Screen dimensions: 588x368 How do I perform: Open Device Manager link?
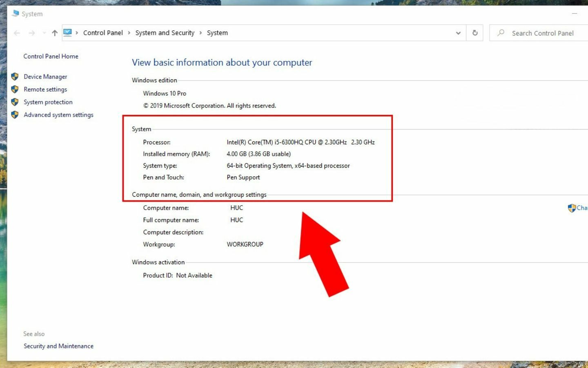[45, 77]
